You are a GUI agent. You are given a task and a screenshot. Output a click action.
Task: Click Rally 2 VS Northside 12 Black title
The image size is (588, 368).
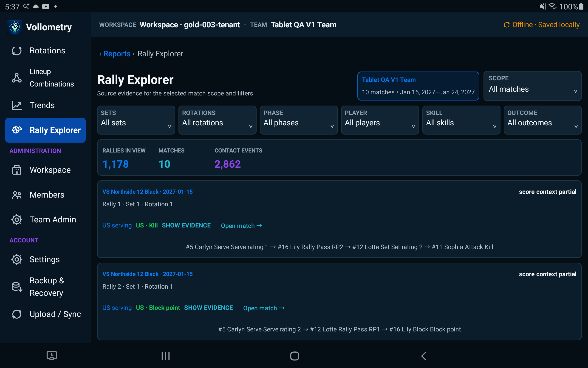[x=147, y=274]
